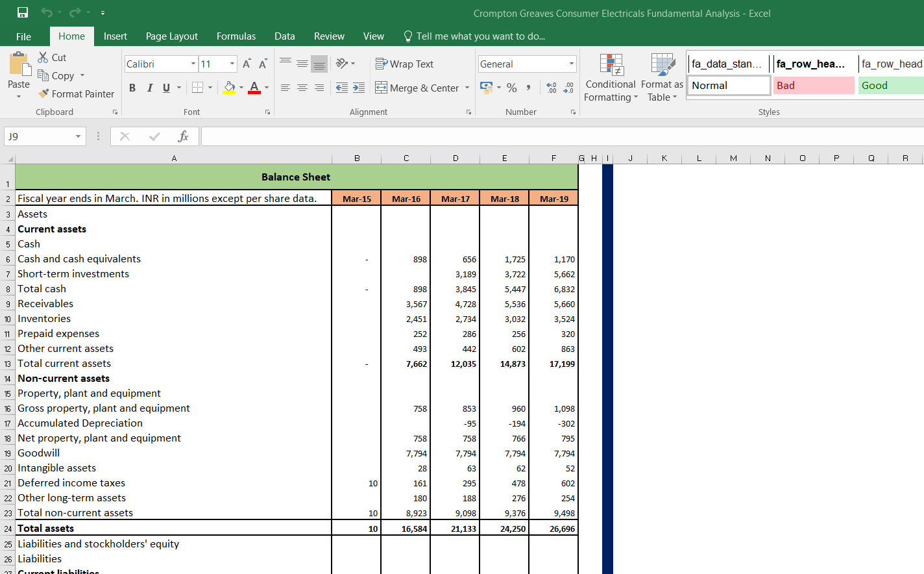Switch to the Page Layout tab
924x574 pixels.
point(172,36)
